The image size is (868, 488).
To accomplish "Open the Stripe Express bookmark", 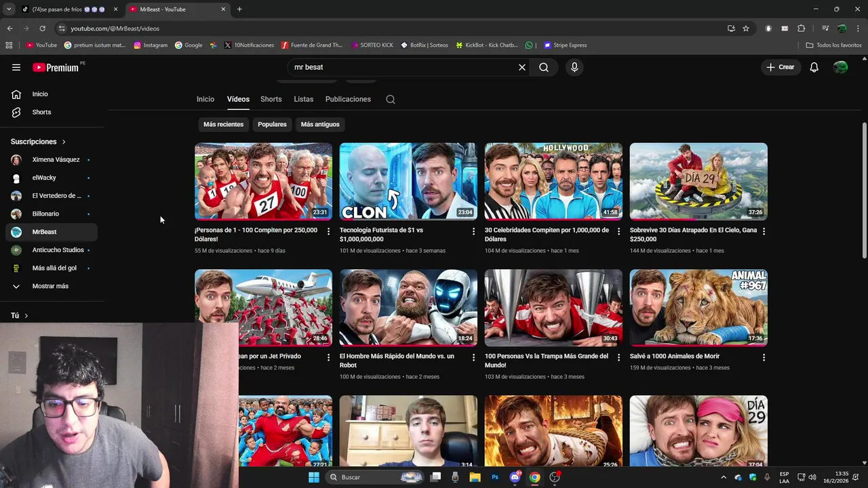I will [x=564, y=45].
